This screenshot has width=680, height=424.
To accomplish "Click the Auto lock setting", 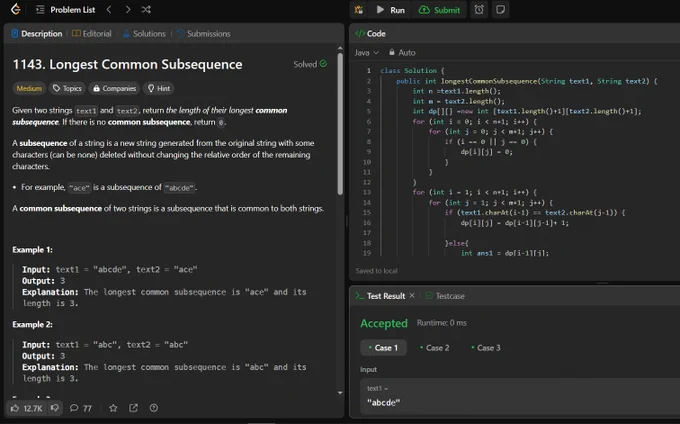I will pyautogui.click(x=402, y=52).
